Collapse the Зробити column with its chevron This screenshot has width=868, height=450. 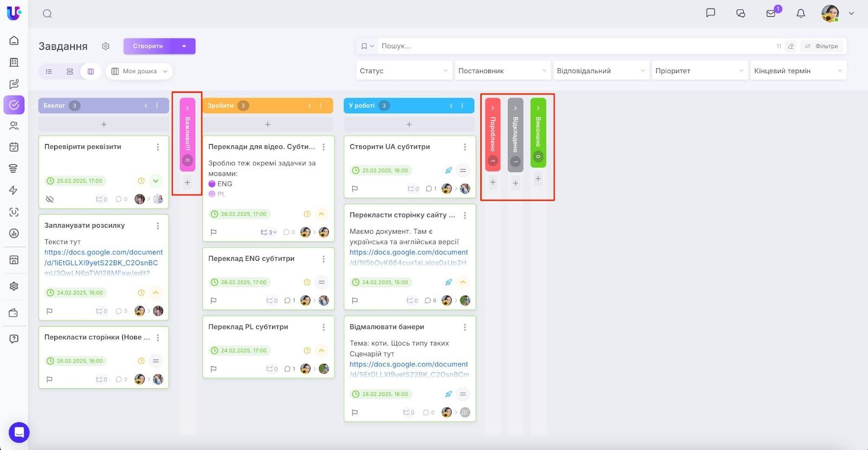(x=310, y=106)
